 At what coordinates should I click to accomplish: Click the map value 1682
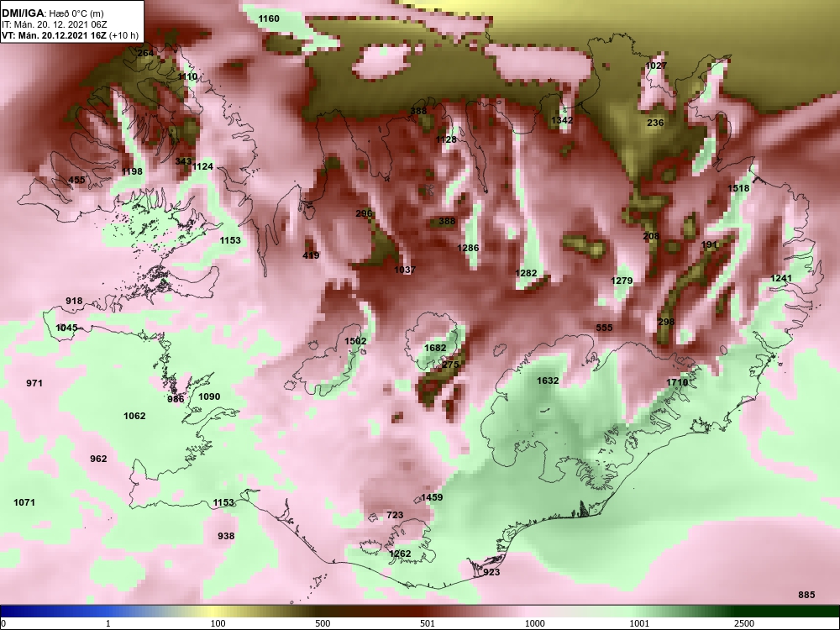(x=435, y=348)
